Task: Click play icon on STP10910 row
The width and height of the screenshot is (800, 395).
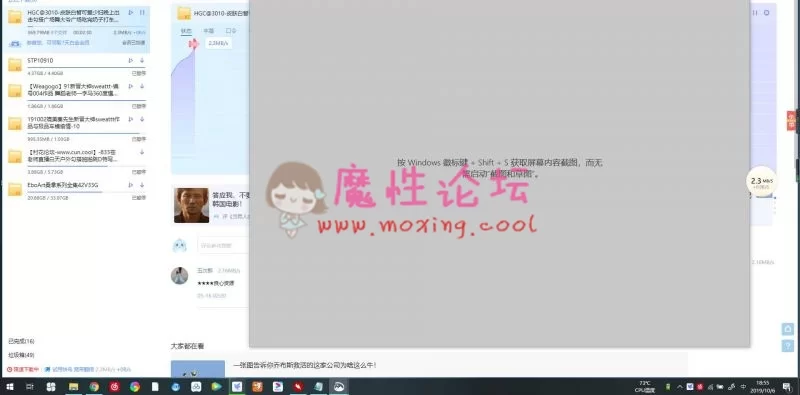Action: 131,60
